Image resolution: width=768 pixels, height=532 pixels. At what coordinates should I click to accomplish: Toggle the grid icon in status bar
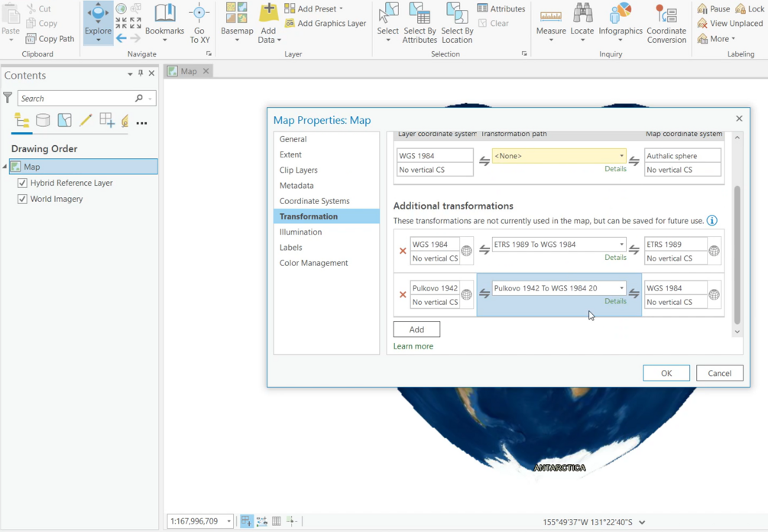pyautogui.click(x=276, y=521)
